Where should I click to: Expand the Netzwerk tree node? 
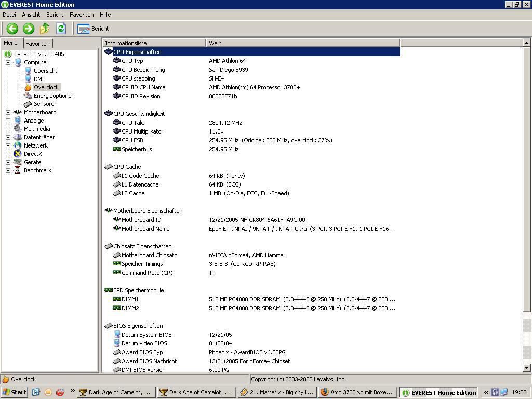[x=8, y=145]
